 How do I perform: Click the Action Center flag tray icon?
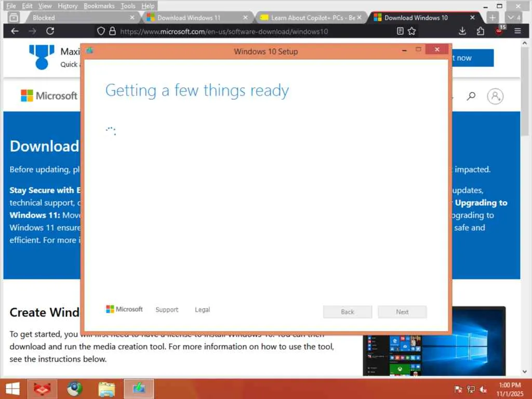click(458, 389)
